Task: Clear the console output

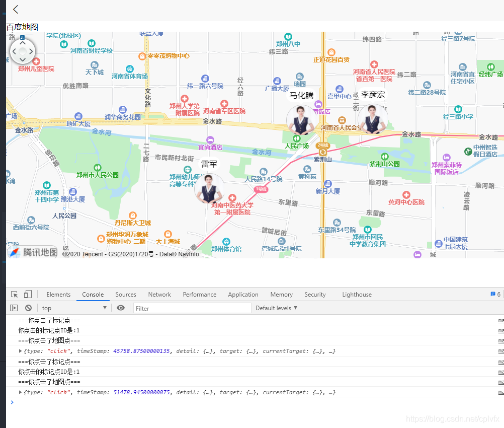Action: pos(28,308)
